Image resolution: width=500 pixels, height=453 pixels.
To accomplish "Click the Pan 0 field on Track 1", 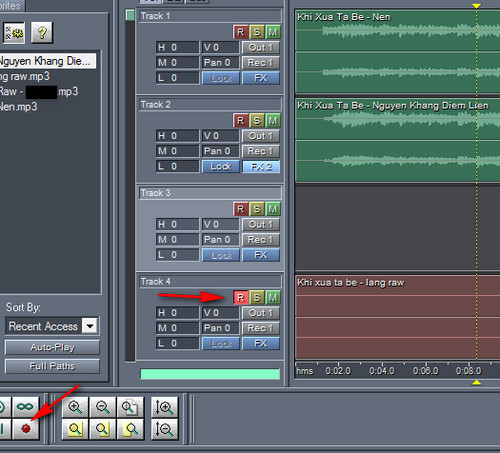I will (x=221, y=63).
